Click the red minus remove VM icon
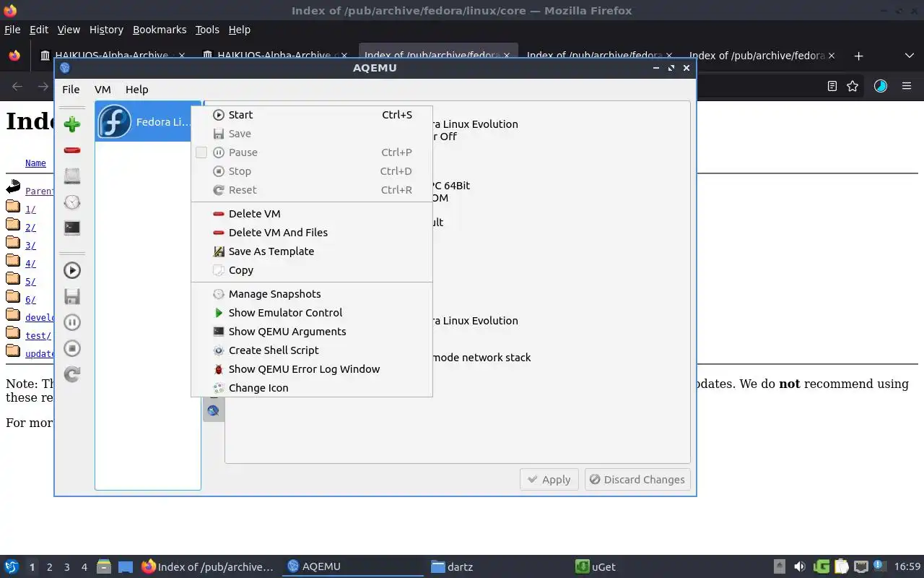The width and height of the screenshot is (924, 578). click(x=72, y=150)
